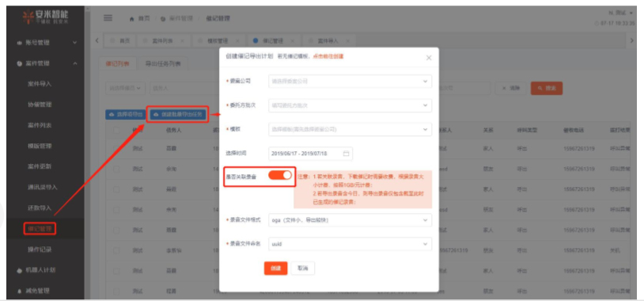Screen dimensions: 644x301
Task: Select the 导出任务列表 sub-tab
Action: 162,63
